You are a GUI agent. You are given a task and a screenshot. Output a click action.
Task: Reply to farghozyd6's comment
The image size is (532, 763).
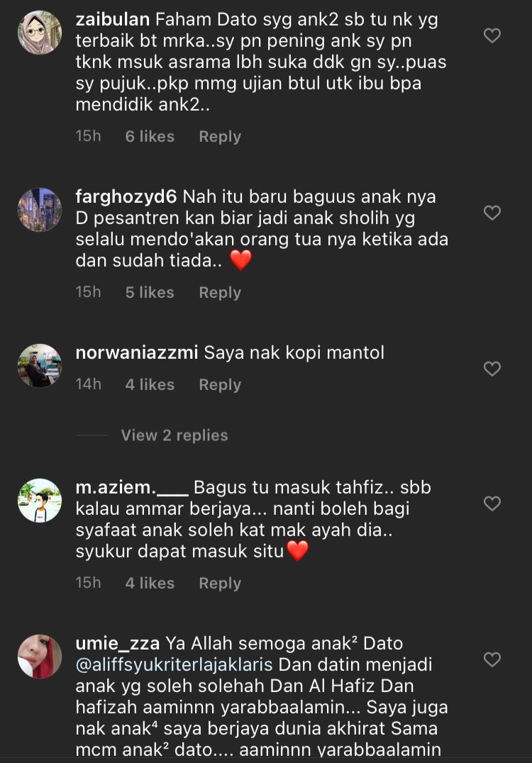(220, 292)
